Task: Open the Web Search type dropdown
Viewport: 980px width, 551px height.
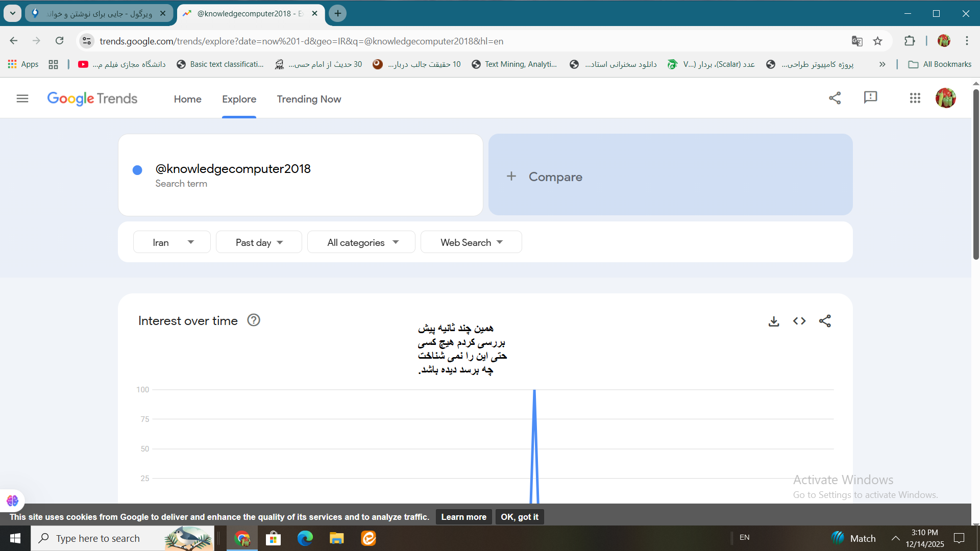Action: click(471, 242)
